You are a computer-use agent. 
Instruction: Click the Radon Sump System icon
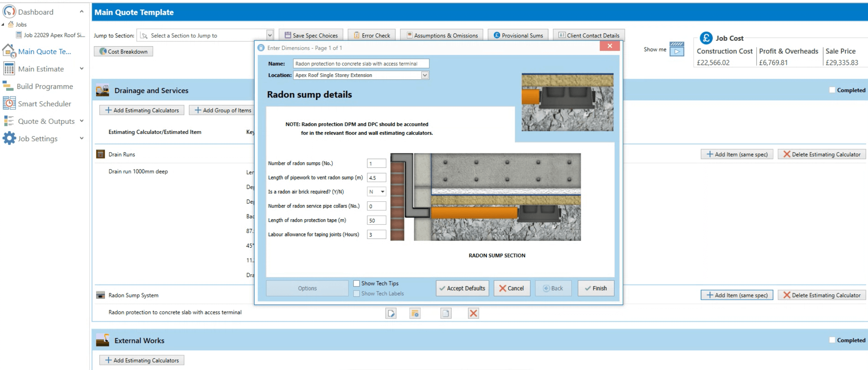click(100, 295)
